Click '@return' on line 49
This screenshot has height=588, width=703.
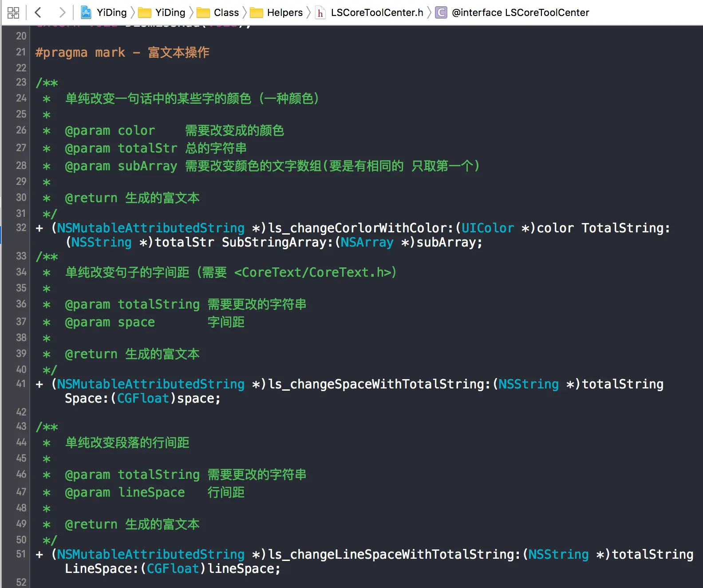91,525
